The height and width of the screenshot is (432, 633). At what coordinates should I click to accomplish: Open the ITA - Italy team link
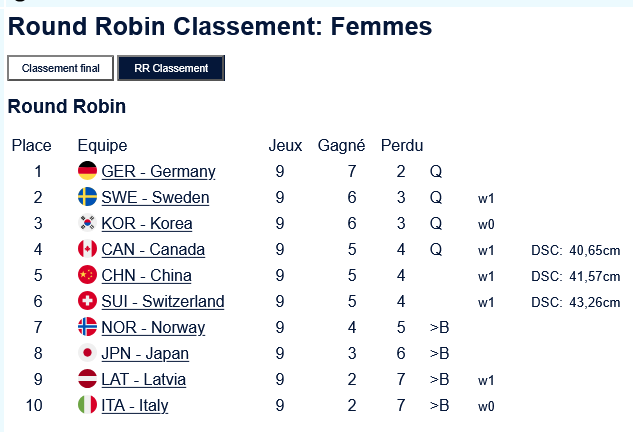click(135, 406)
